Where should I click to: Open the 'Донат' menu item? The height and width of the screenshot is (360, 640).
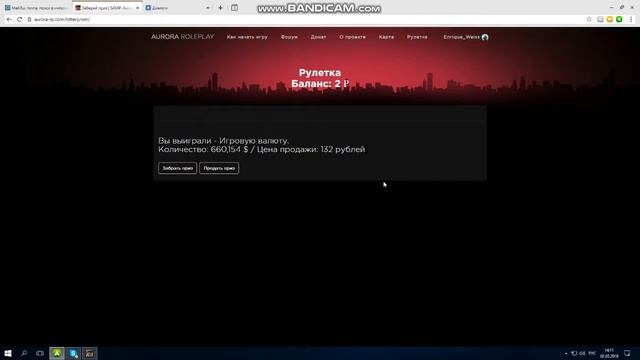(x=318, y=37)
